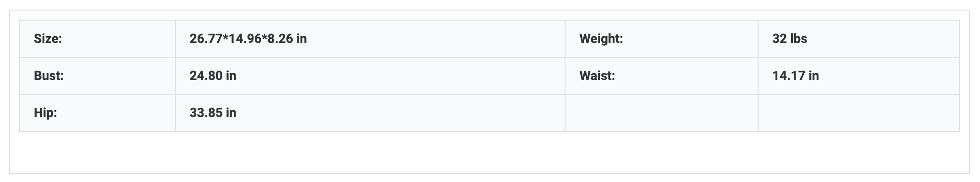Click the empty cell below "Waist:"
Image resolution: width=980 pixels, height=182 pixels.
click(662, 113)
